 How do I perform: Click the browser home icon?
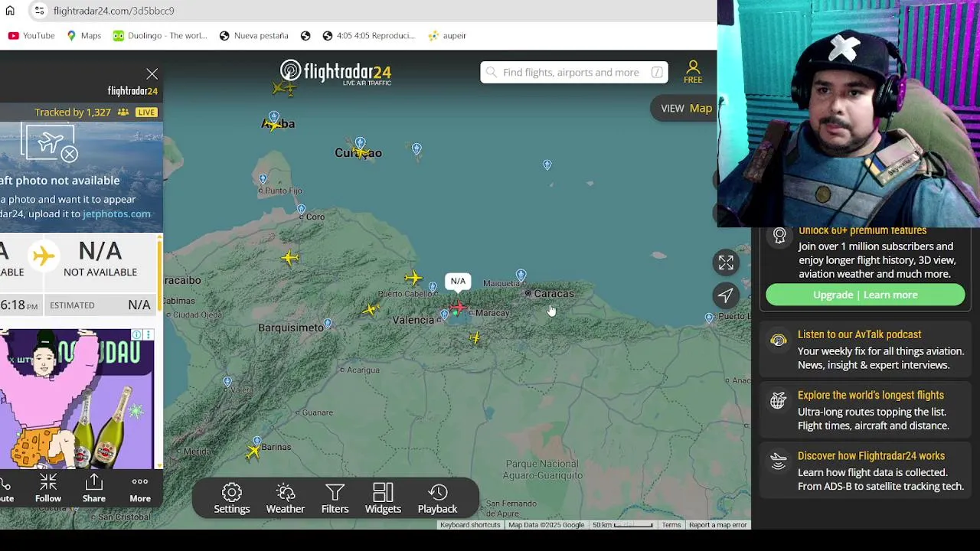pyautogui.click(x=10, y=11)
